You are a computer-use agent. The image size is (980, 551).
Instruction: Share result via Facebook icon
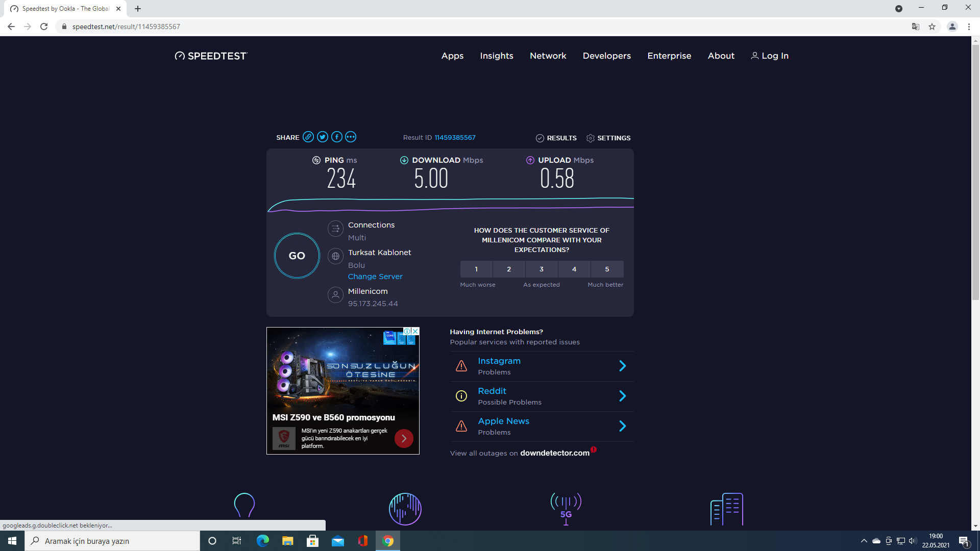pos(336,137)
